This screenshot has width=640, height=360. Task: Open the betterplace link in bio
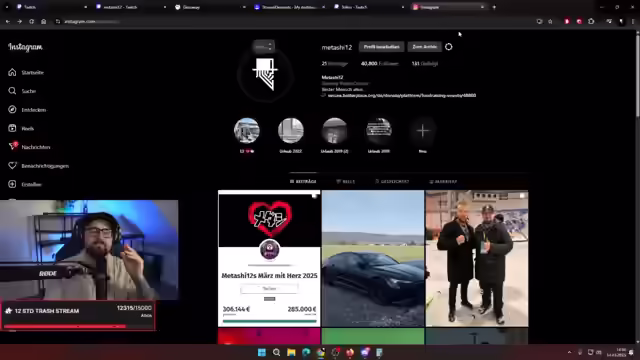(402, 96)
